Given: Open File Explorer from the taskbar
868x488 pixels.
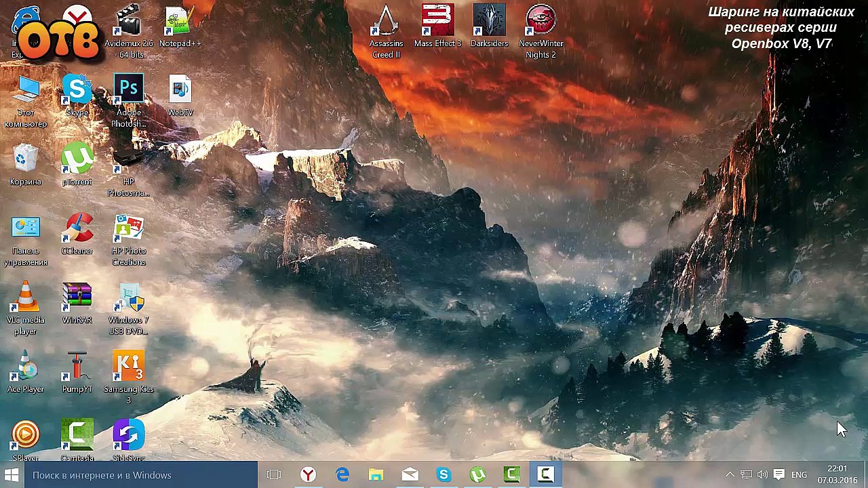Looking at the screenshot, I should point(376,475).
